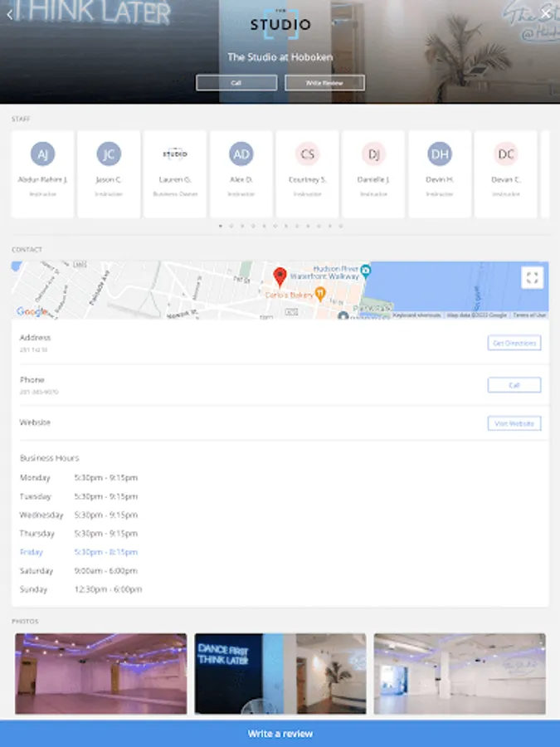The image size is (560, 747).
Task: Select the second staff carousel page dot
Action: pyautogui.click(x=231, y=226)
